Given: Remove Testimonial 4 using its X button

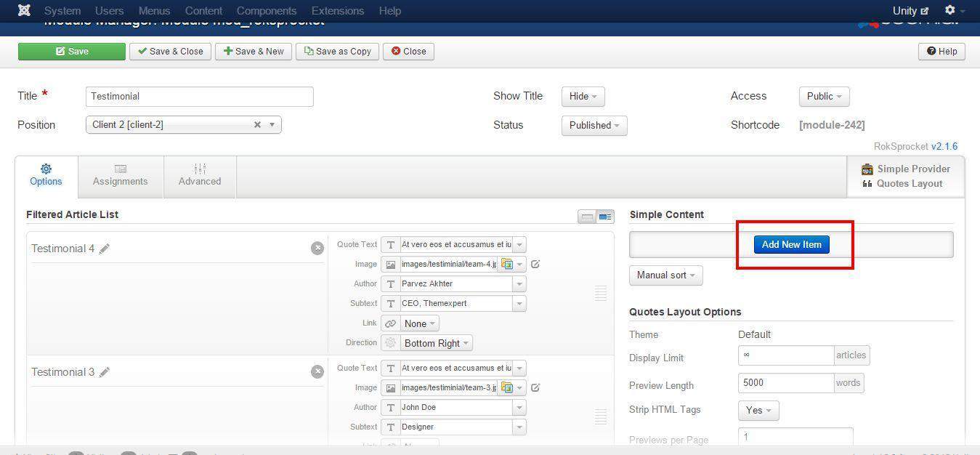Looking at the screenshot, I should [x=317, y=248].
